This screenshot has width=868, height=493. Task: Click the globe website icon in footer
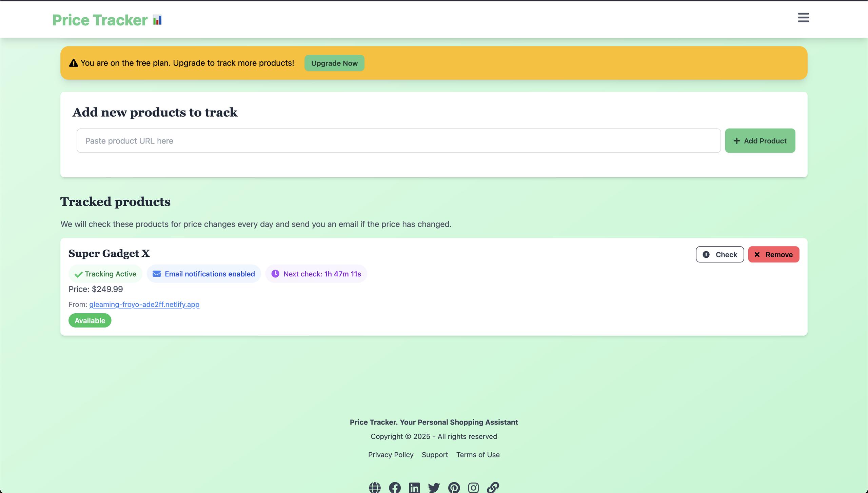(375, 488)
